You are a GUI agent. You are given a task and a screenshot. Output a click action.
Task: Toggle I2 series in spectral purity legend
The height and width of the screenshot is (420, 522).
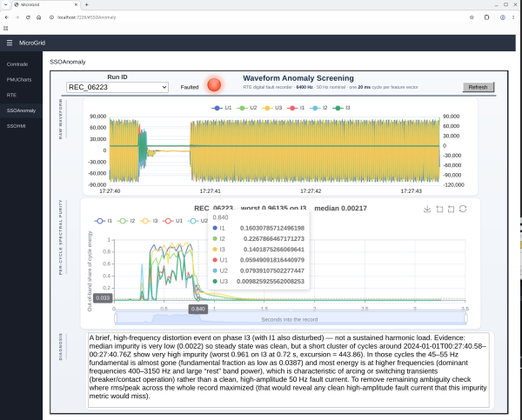pos(126,221)
